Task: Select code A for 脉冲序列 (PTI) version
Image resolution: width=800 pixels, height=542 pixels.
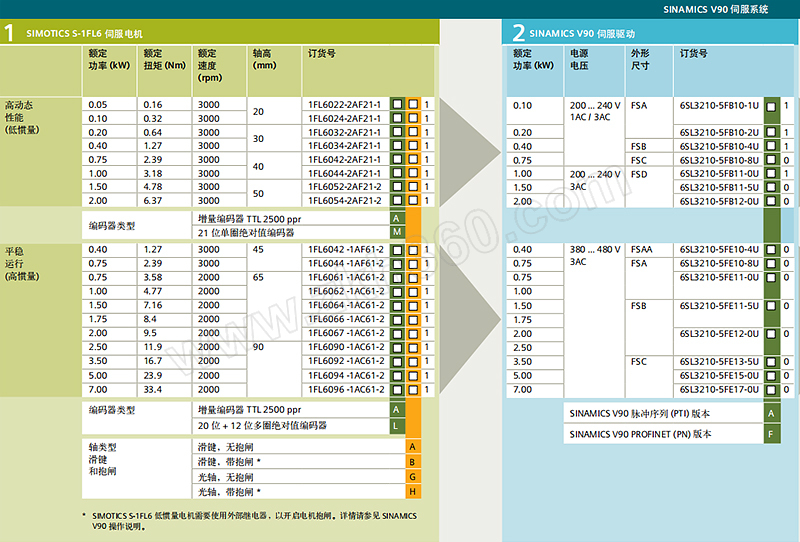Action: [771, 413]
